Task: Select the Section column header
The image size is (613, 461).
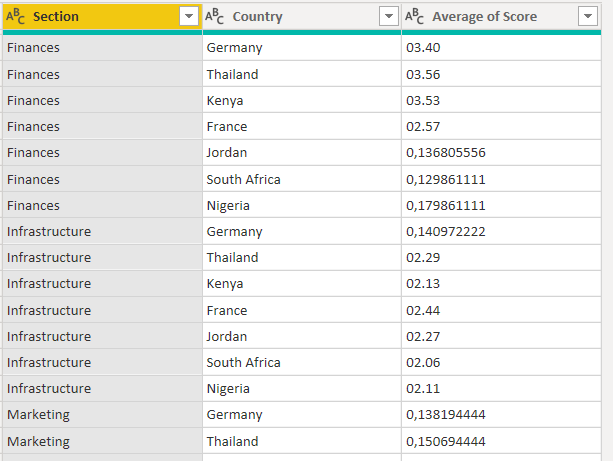Action: click(102, 16)
